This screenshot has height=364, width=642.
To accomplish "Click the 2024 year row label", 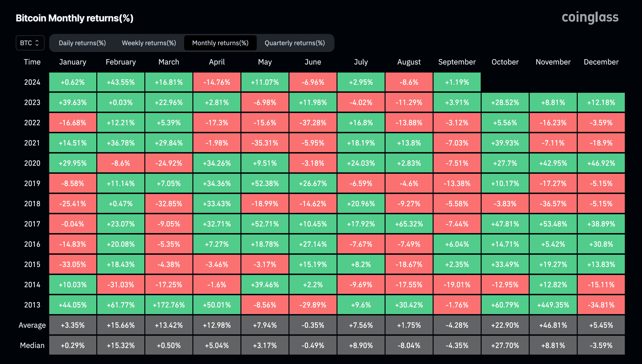I will click(x=32, y=82).
